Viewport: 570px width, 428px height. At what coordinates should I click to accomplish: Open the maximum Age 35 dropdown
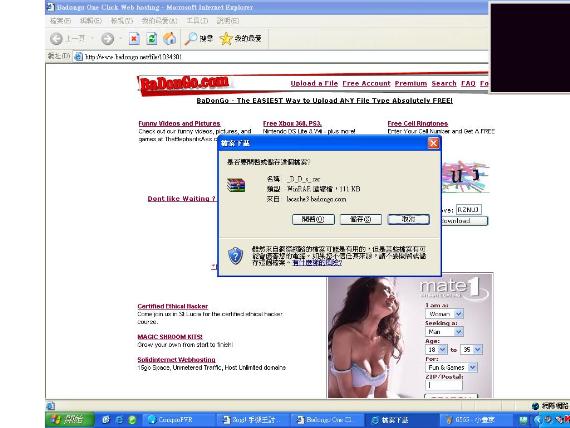coord(478,349)
